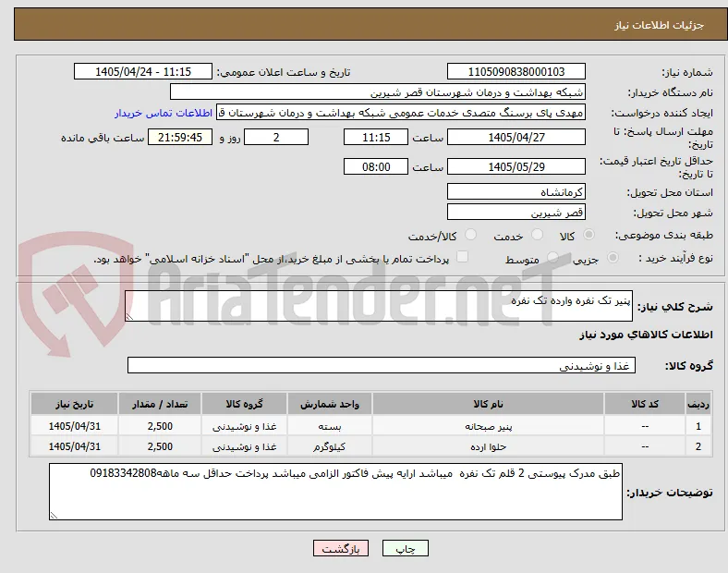This screenshot has width=728, height=573.
Task: Click the delivery province field کرمانشاه
Action: pyautogui.click(x=516, y=192)
